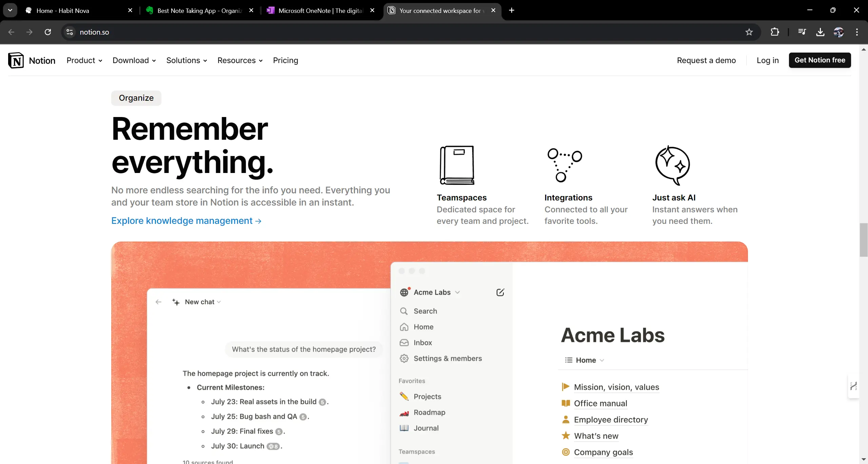Click the person icon beside Employee directory
868x464 pixels.
tap(566, 420)
